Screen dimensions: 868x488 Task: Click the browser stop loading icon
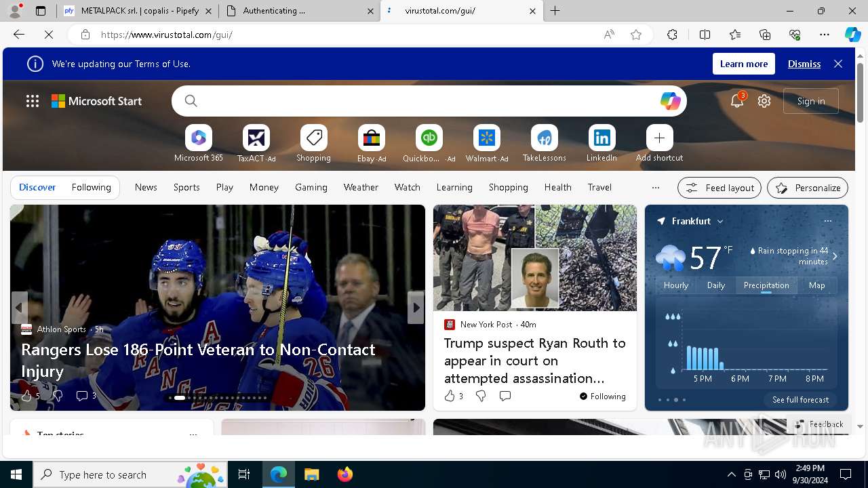pos(49,35)
